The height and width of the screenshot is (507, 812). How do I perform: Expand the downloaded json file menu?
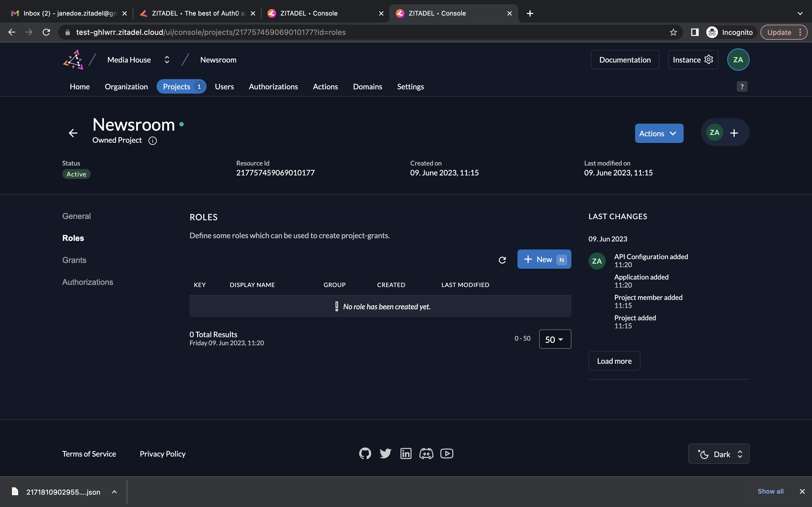(x=114, y=492)
